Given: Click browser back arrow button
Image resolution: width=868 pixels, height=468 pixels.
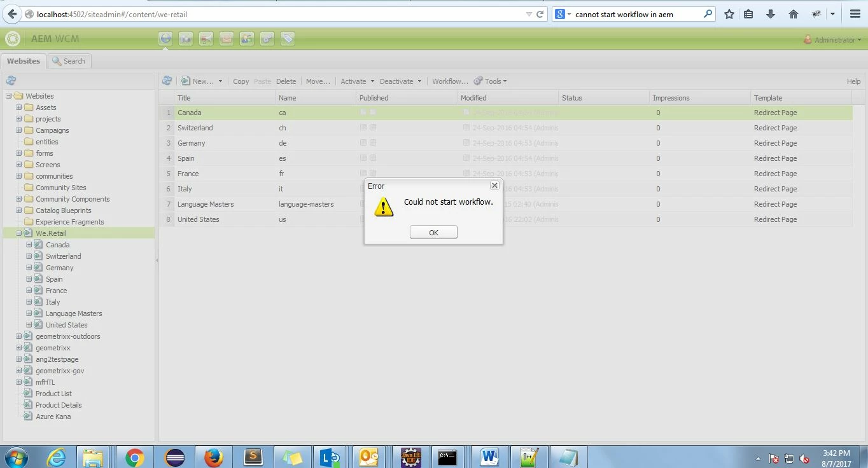Looking at the screenshot, I should coord(12,14).
